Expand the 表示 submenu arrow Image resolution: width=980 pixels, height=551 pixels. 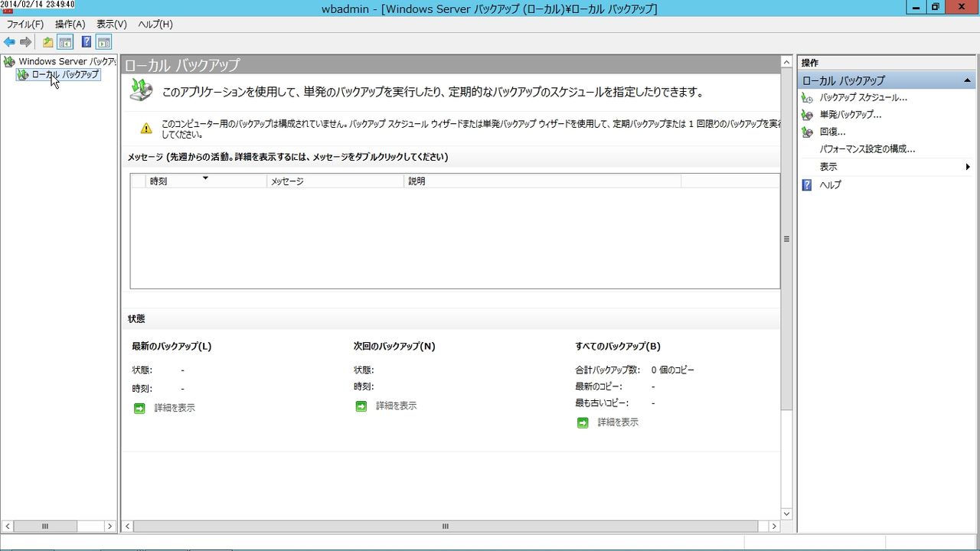(x=968, y=167)
